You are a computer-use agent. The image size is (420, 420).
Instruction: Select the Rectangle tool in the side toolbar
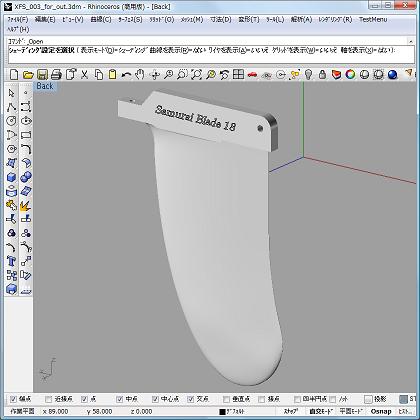tap(26, 135)
